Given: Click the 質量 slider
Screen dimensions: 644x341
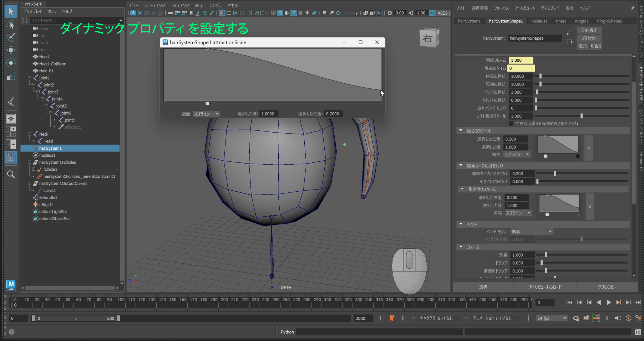Looking at the screenshot, I should point(546,255).
